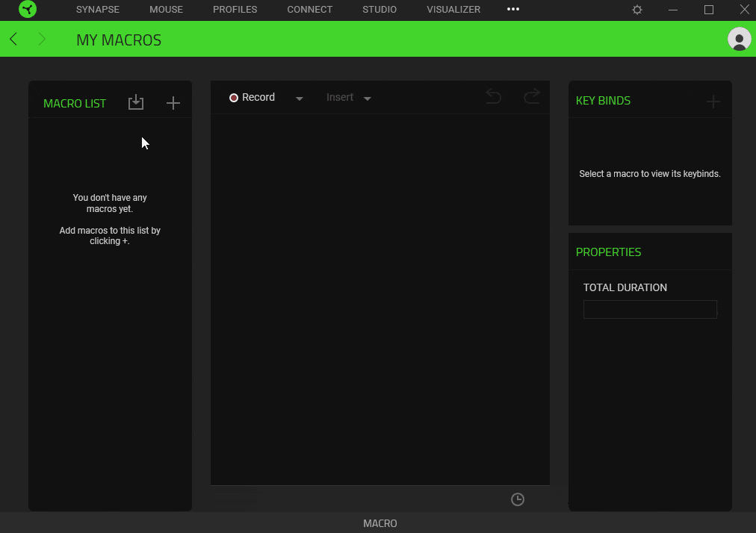Open the settings gear icon
Image resolution: width=756 pixels, height=533 pixels.
(x=637, y=10)
